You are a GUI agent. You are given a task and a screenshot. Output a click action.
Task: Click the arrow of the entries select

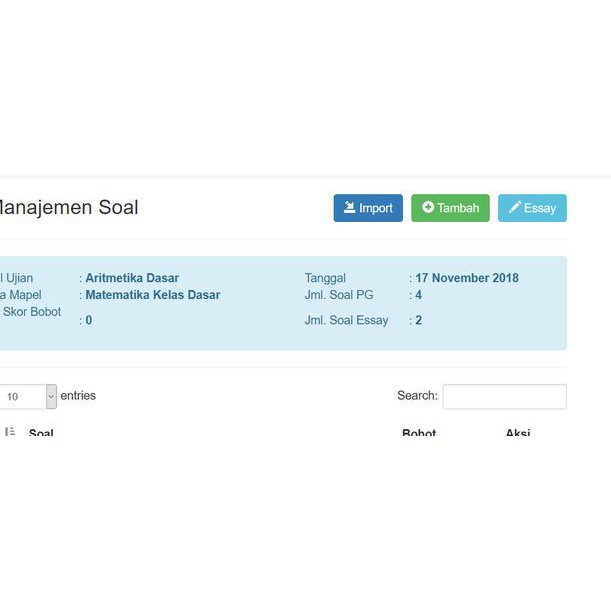pos(51,396)
